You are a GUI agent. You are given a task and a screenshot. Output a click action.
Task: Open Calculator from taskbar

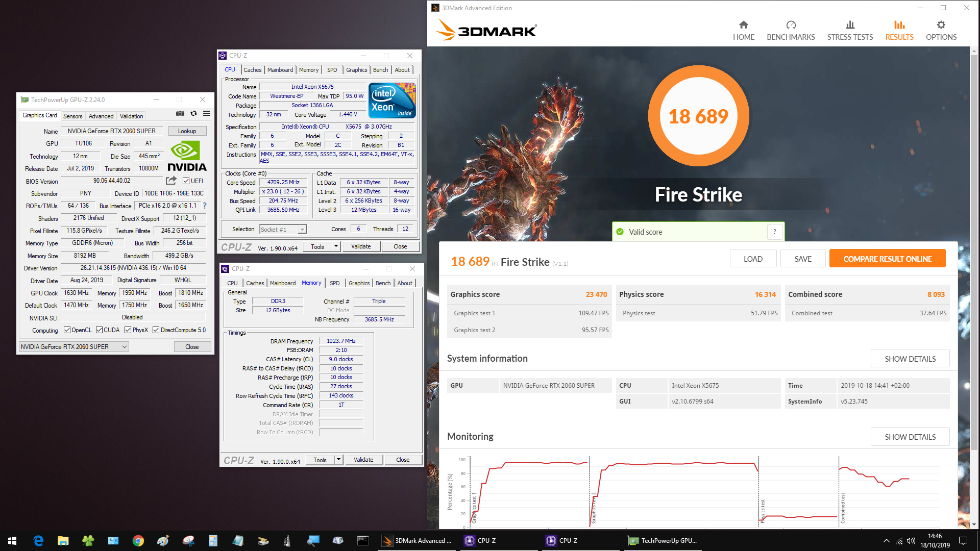213,541
